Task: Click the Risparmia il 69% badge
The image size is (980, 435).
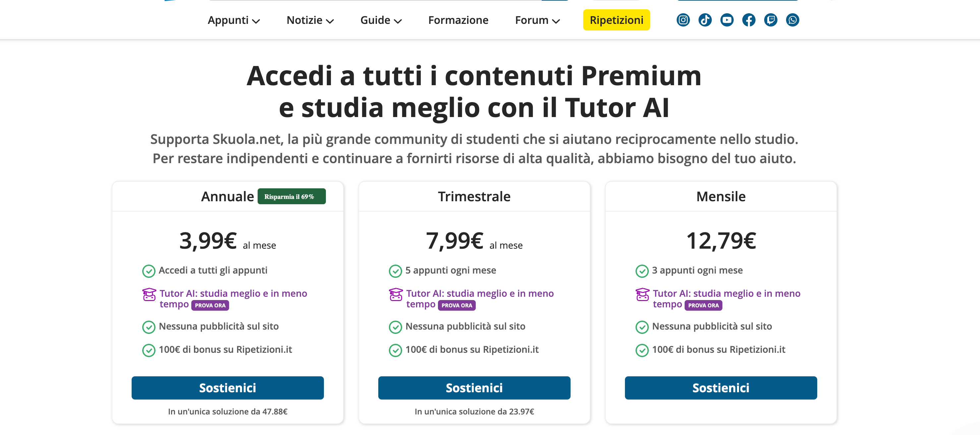Action: point(291,196)
